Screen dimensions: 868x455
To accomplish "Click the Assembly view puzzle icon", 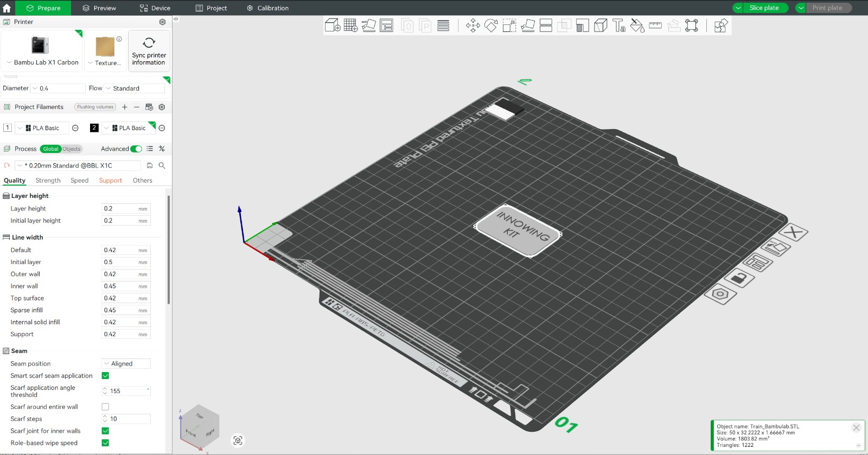I will [x=720, y=25].
